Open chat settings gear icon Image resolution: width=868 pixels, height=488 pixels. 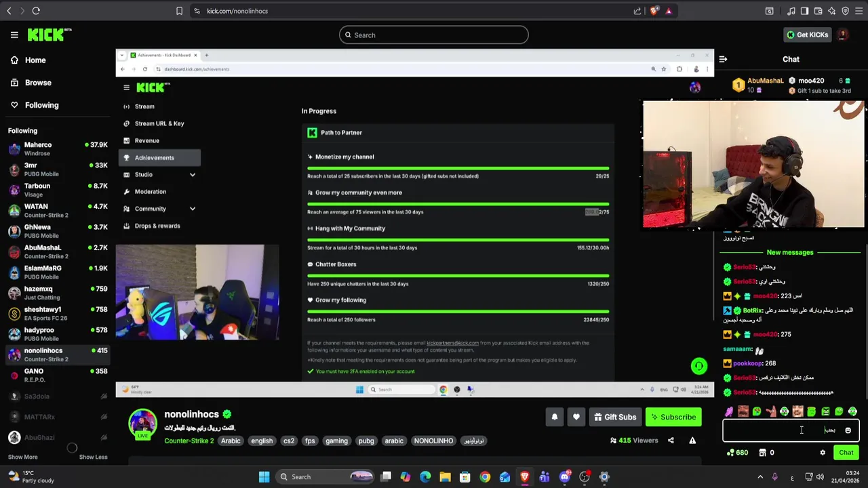(823, 453)
